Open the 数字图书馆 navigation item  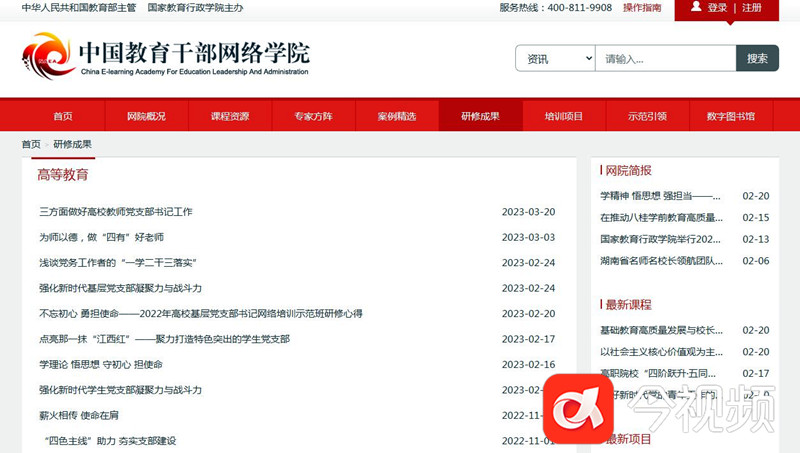[x=730, y=116]
